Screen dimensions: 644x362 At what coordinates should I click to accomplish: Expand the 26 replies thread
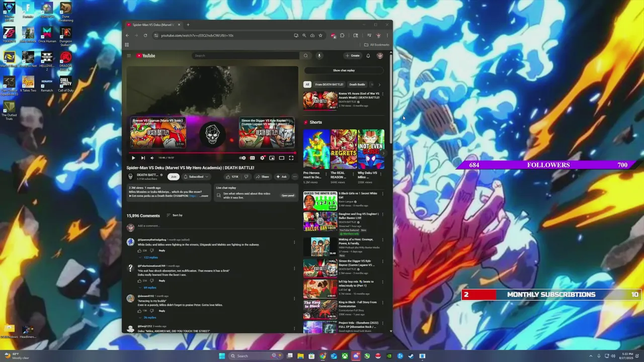click(148, 317)
